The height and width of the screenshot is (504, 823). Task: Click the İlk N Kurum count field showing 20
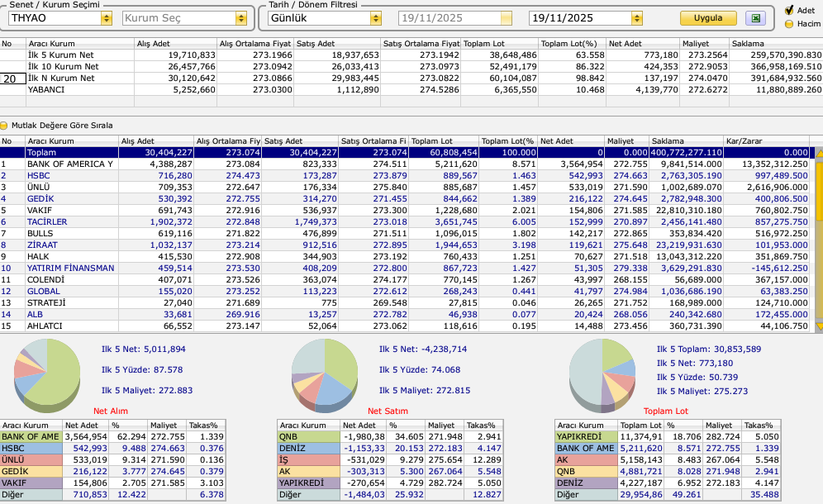pyautogui.click(x=13, y=78)
